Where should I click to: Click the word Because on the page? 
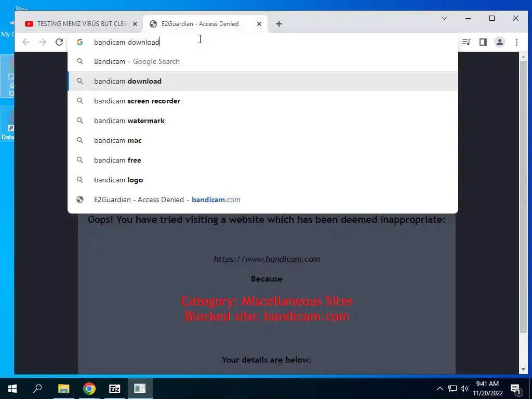pos(267,279)
